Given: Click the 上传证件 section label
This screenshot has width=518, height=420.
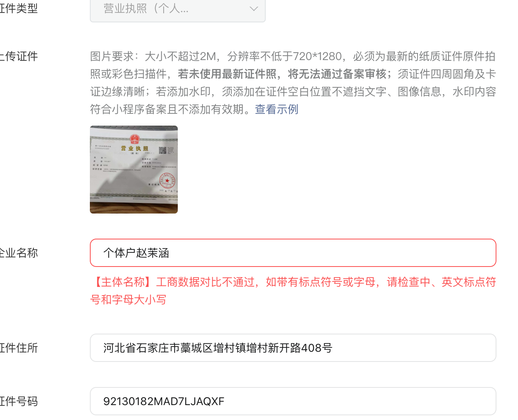Looking at the screenshot, I should (19, 56).
